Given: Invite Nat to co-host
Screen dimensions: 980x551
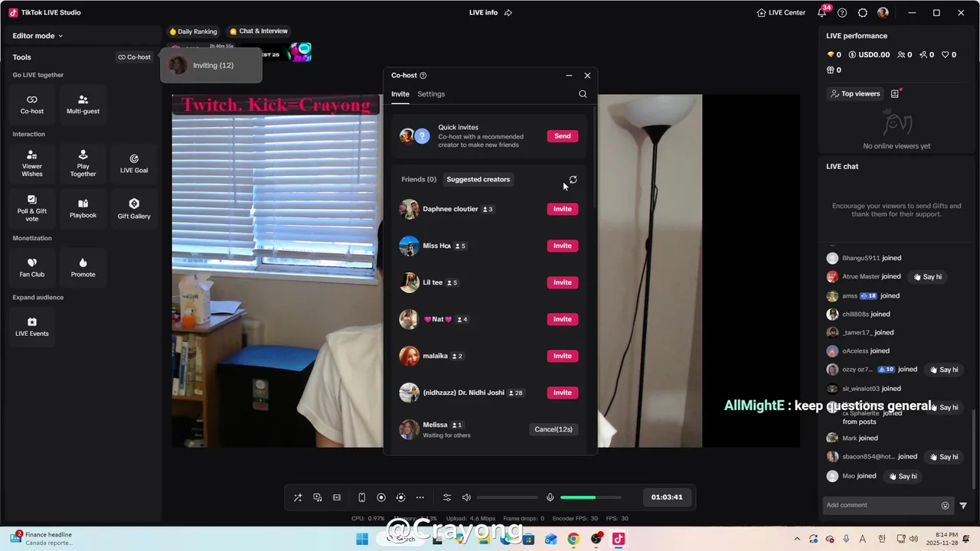Looking at the screenshot, I should coord(562,319).
